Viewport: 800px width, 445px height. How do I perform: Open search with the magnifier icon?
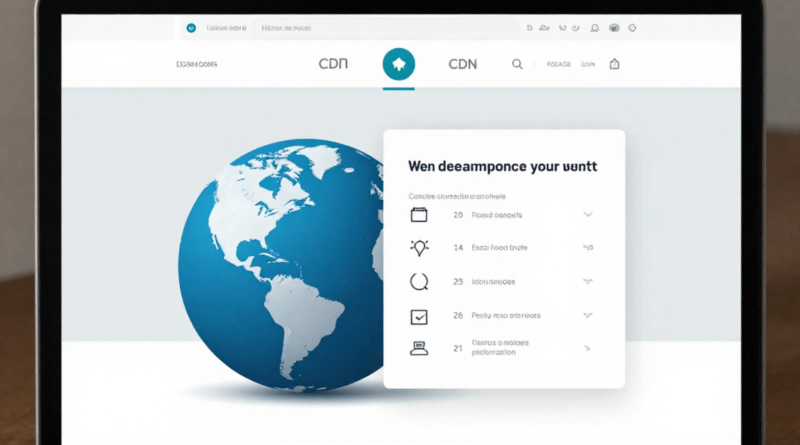point(517,64)
